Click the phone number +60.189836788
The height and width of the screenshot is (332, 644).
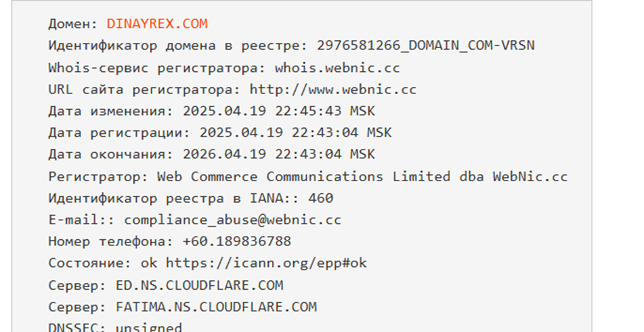point(237,241)
